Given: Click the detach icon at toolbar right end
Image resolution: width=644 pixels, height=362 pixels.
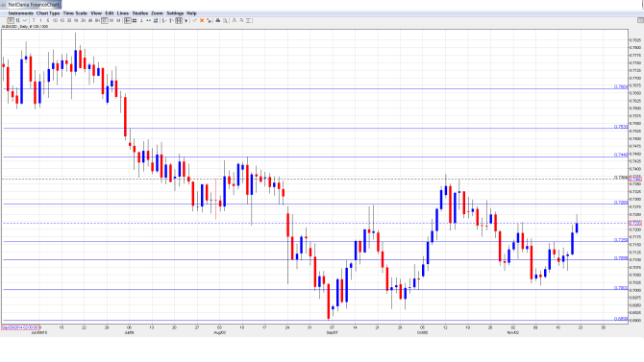Looking at the screenshot, I should pos(640,20).
